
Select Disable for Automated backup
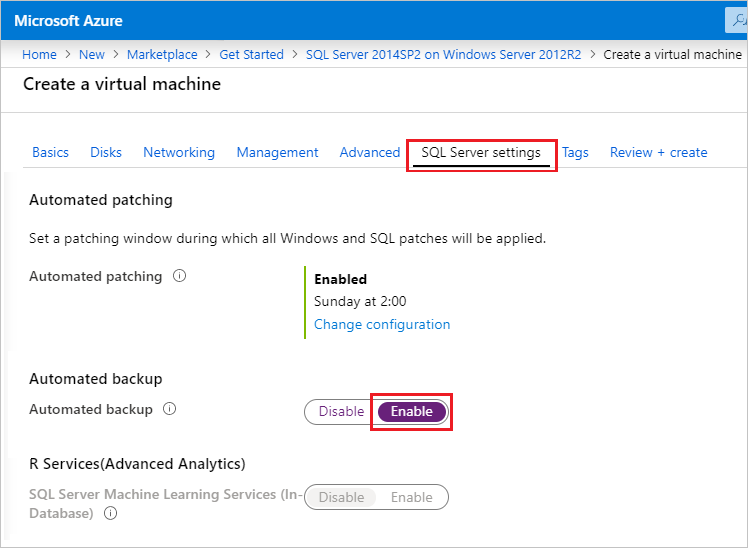point(341,411)
